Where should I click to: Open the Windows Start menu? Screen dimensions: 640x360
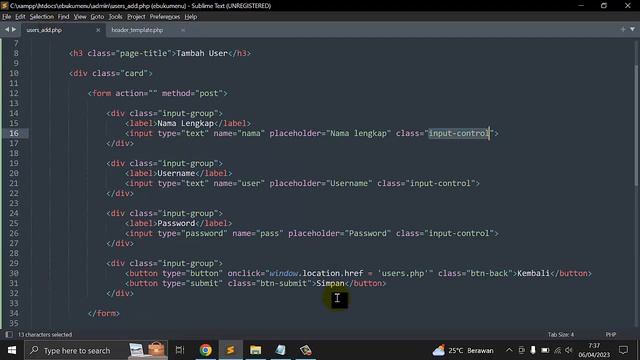point(12,350)
